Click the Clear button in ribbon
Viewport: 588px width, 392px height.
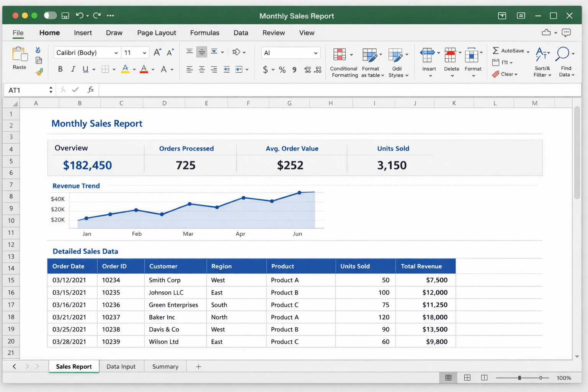505,74
